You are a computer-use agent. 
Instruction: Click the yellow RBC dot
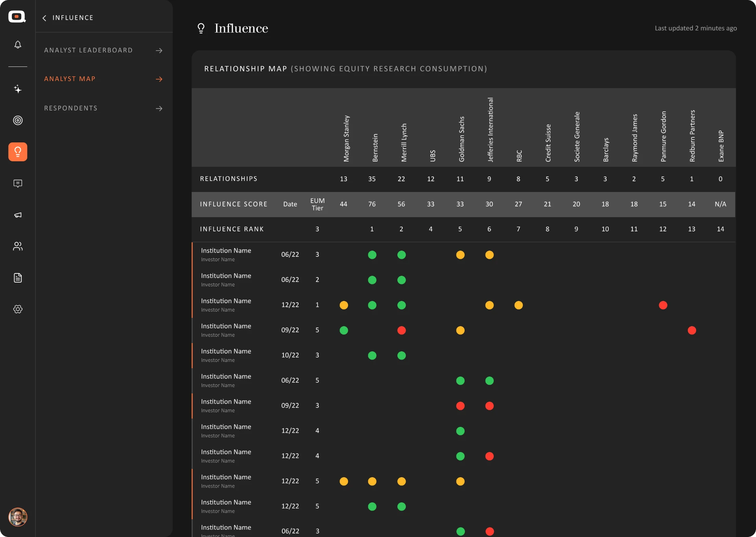(x=519, y=305)
